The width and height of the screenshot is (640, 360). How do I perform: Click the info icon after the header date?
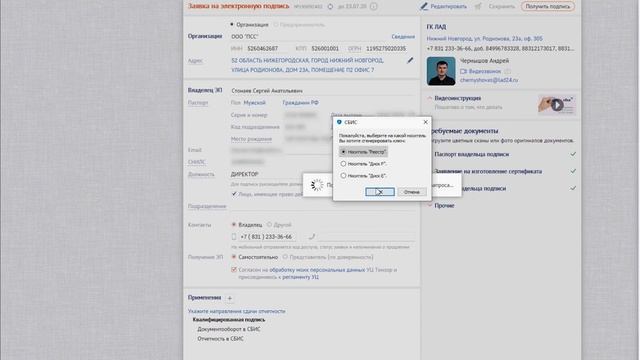[x=373, y=7]
